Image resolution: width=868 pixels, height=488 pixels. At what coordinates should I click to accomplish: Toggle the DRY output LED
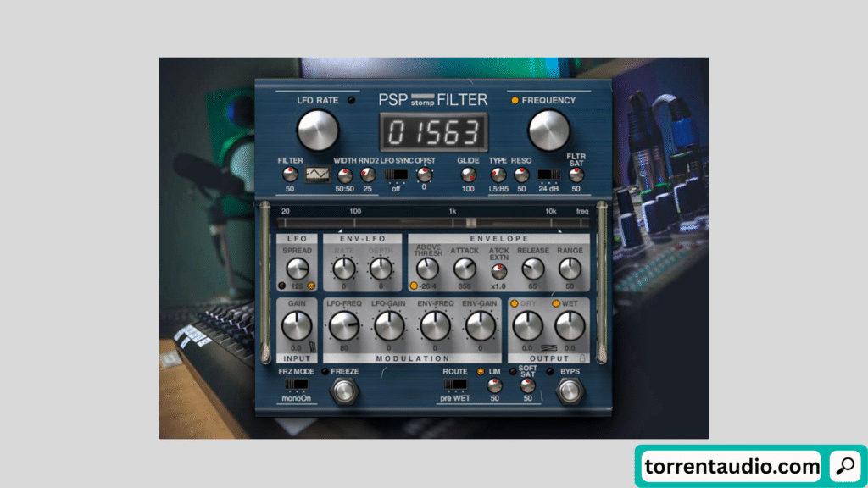click(514, 303)
